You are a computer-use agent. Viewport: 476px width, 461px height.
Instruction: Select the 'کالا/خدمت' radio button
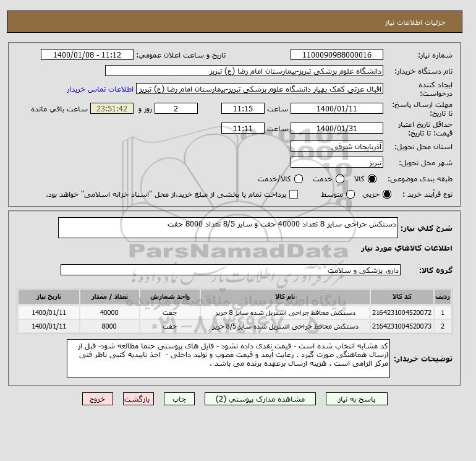[x=299, y=179]
